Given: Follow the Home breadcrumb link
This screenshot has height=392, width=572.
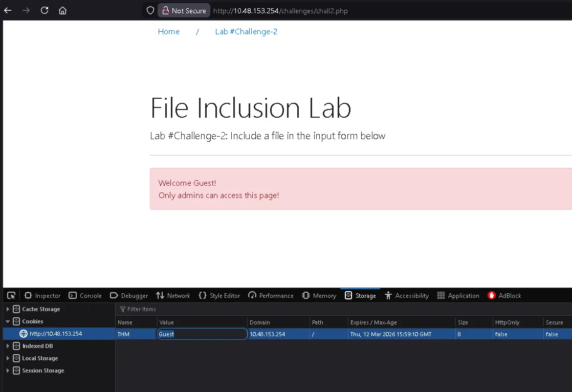Looking at the screenshot, I should [168, 32].
